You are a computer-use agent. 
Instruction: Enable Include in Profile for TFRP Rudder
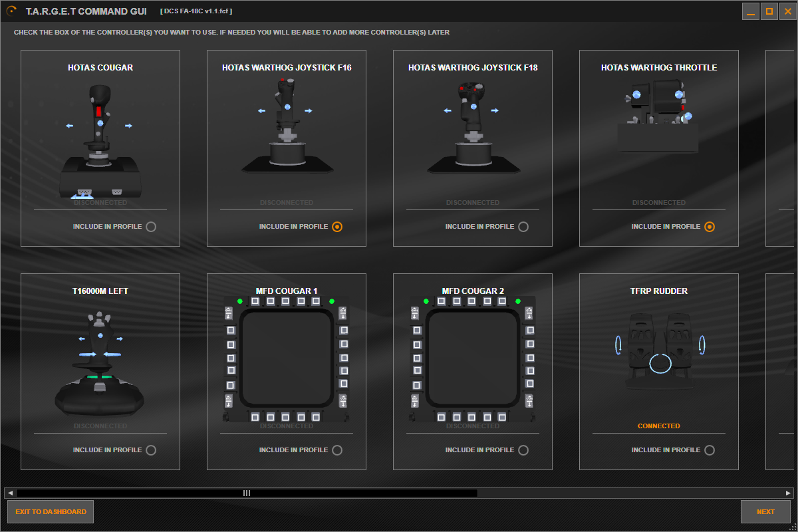(710, 450)
